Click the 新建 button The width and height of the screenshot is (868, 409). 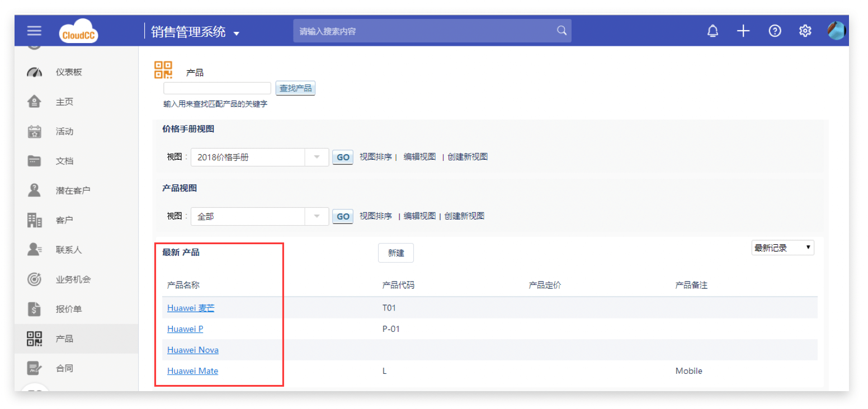396,253
